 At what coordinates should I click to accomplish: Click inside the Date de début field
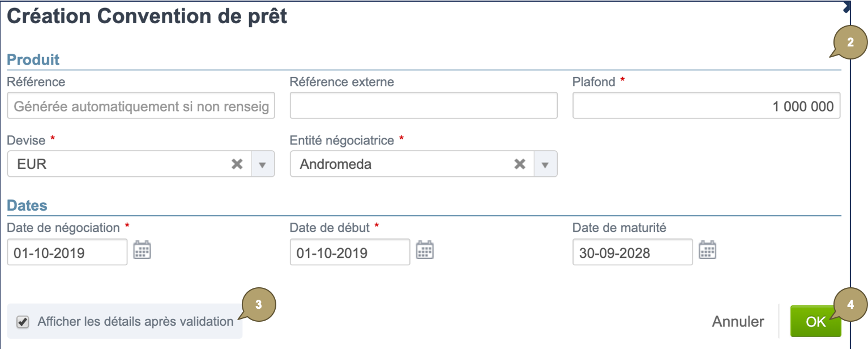(x=349, y=251)
